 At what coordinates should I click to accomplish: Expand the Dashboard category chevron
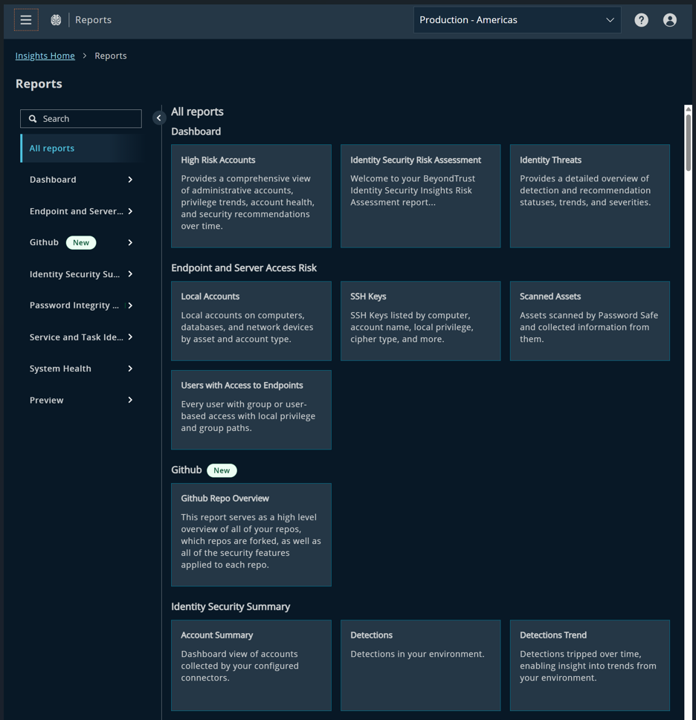[130, 180]
